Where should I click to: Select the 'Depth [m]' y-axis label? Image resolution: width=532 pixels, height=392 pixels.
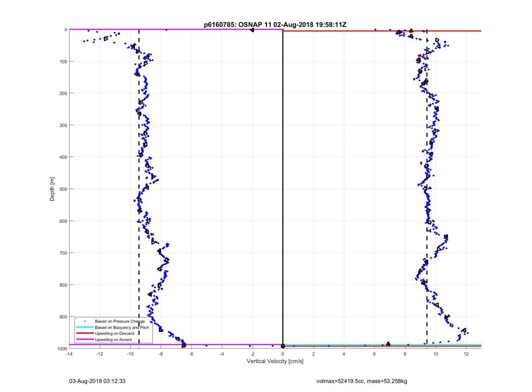click(x=52, y=189)
